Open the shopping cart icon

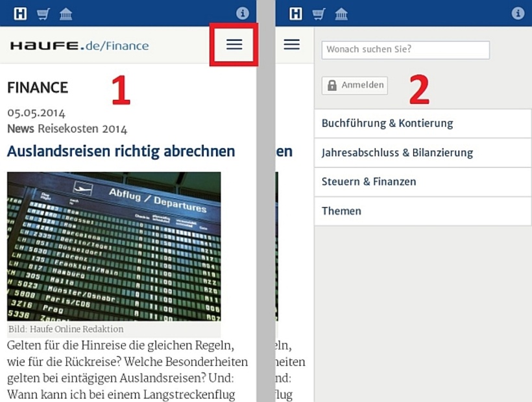click(x=43, y=12)
